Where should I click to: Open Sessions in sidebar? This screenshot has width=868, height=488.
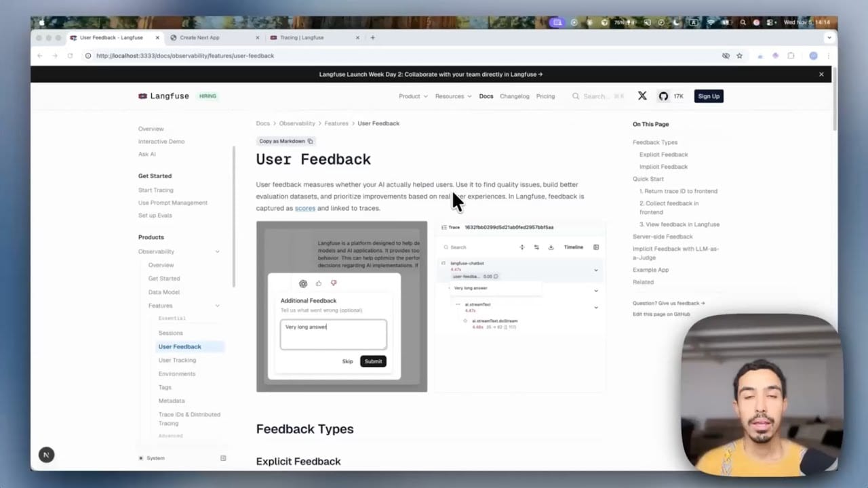[x=171, y=333]
